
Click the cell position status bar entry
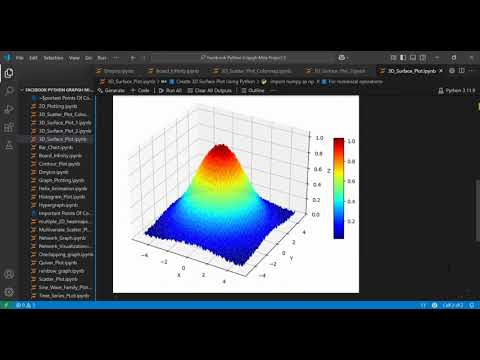pyautogui.click(x=452, y=305)
